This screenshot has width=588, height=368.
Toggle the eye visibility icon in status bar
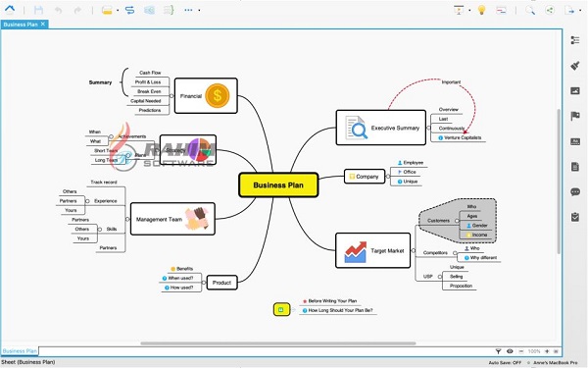tap(510, 351)
